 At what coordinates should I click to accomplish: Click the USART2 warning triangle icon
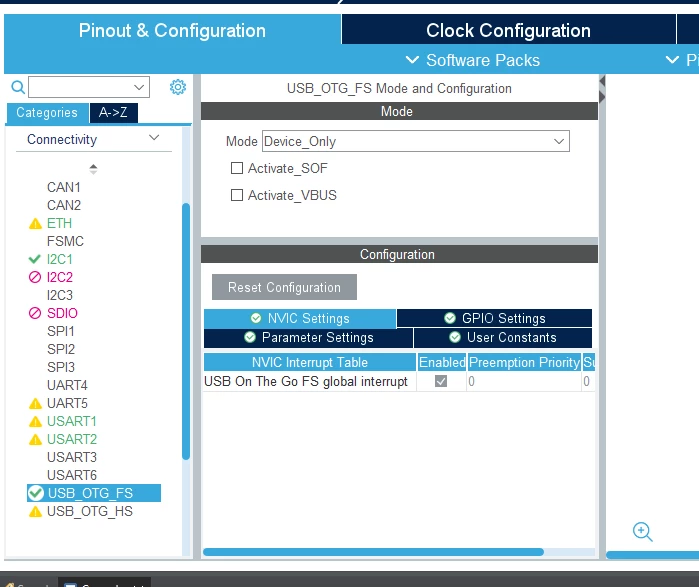point(35,439)
